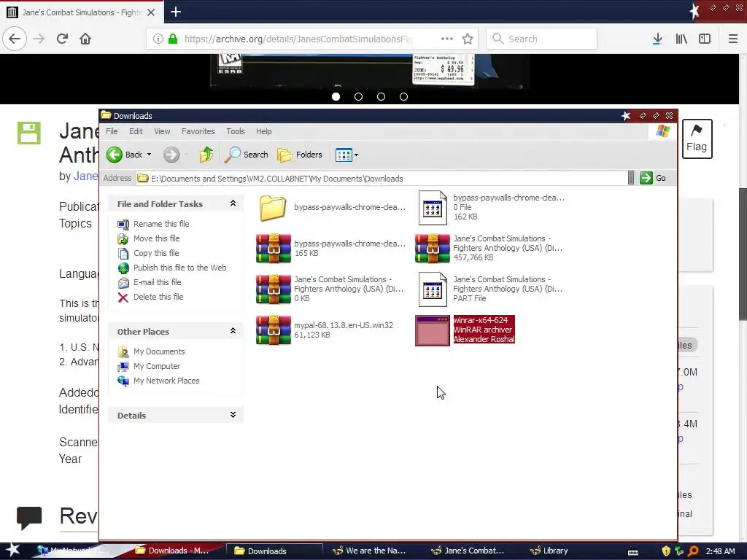Image resolution: width=747 pixels, height=560 pixels.
Task: Open the Search pane in Explorer
Action: point(246,155)
